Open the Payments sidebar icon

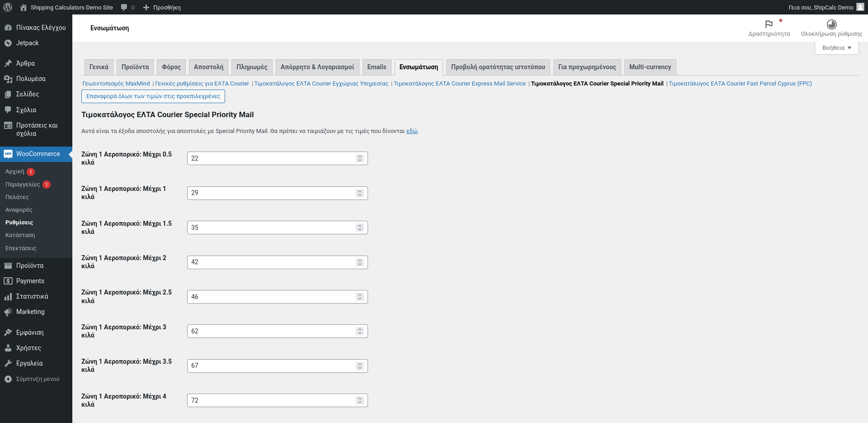click(8, 281)
